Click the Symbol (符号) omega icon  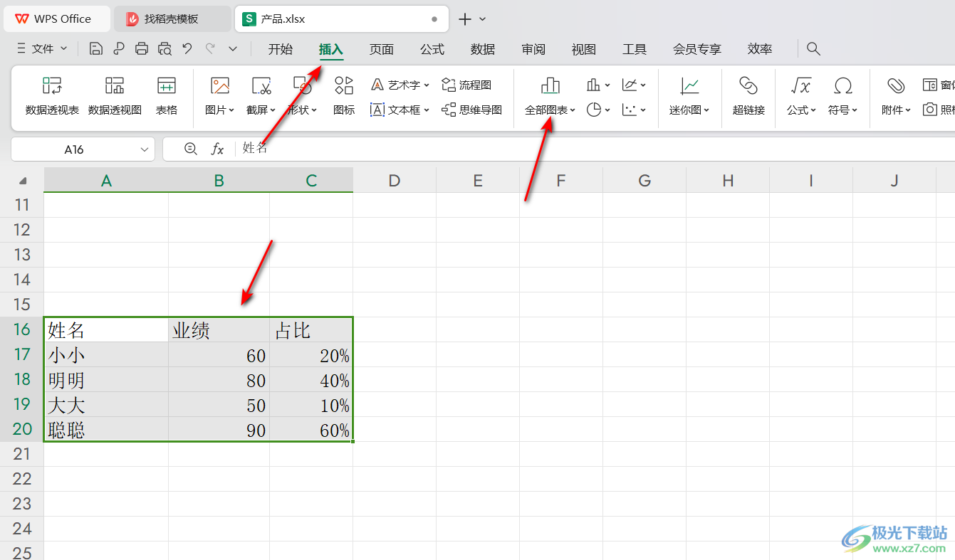click(x=843, y=86)
